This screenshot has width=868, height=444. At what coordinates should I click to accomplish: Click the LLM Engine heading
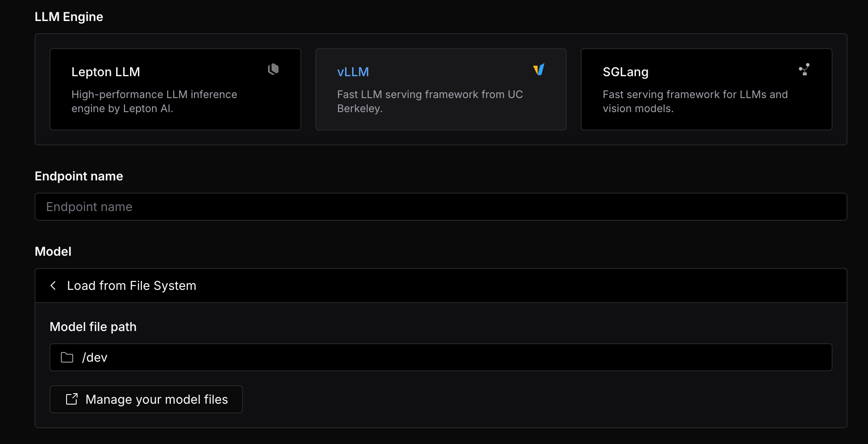tap(69, 17)
